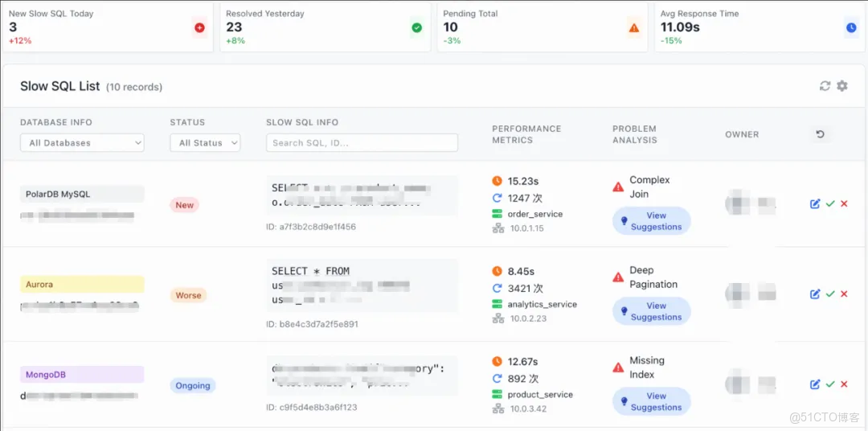Click the blue clock icon on Avg Response Time card
Image resolution: width=868 pixels, height=431 pixels.
pos(851,27)
